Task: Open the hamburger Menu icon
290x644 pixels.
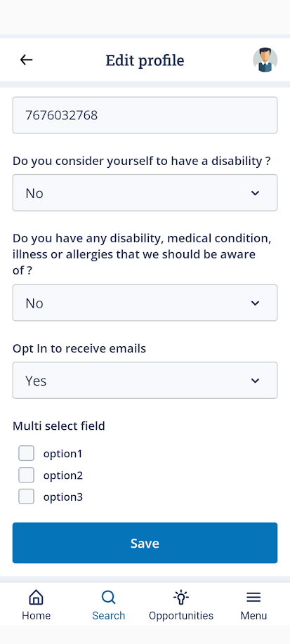Action: coord(253,597)
